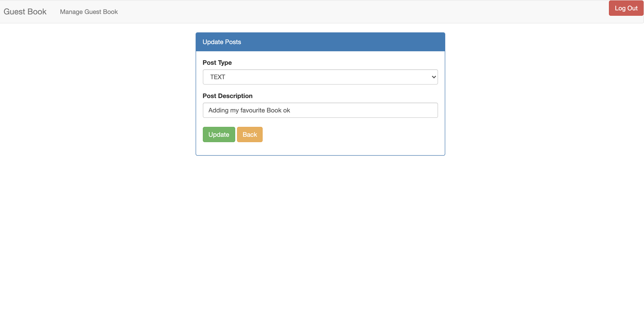Click the Guest Book brand link
644x336 pixels.
click(x=25, y=12)
